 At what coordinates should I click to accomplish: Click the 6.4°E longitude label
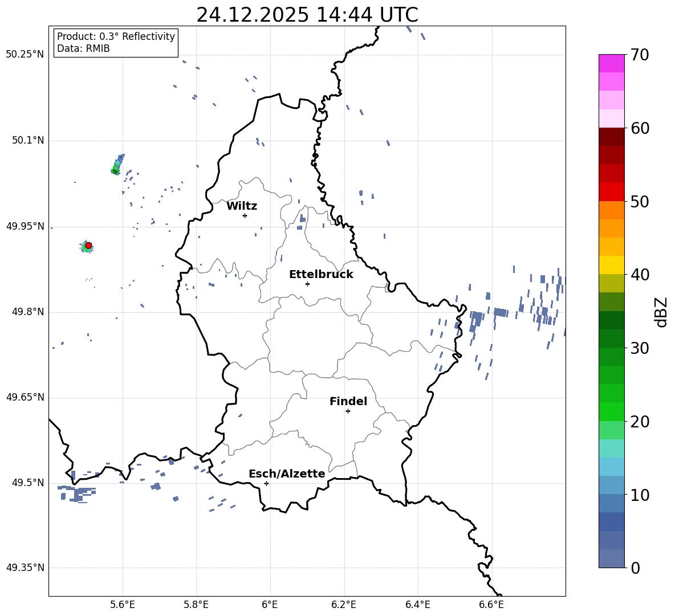(417, 605)
